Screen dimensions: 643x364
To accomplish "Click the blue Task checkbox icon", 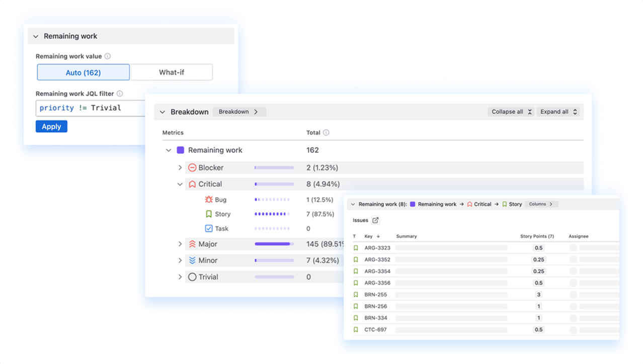I will pos(209,228).
